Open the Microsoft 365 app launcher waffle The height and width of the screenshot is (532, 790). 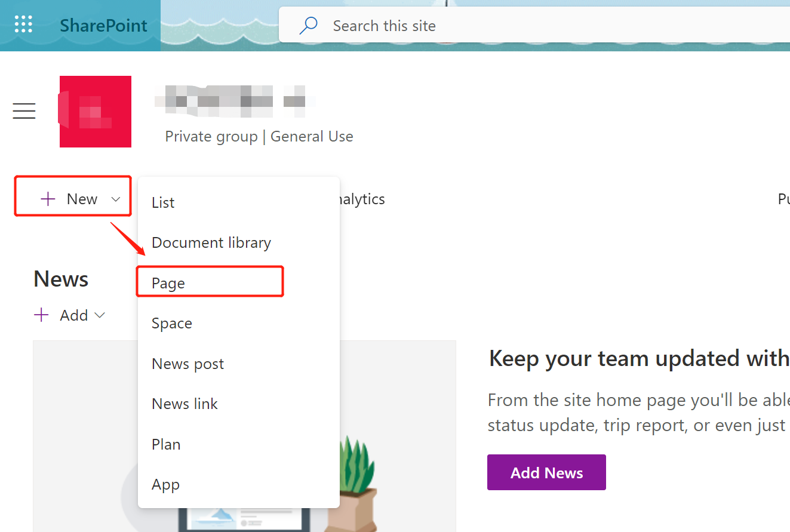pos(23,24)
